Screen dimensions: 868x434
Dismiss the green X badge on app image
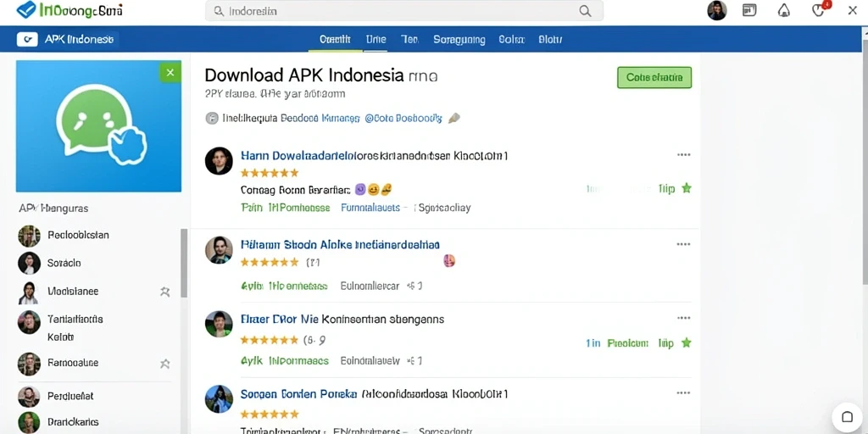[x=170, y=73]
